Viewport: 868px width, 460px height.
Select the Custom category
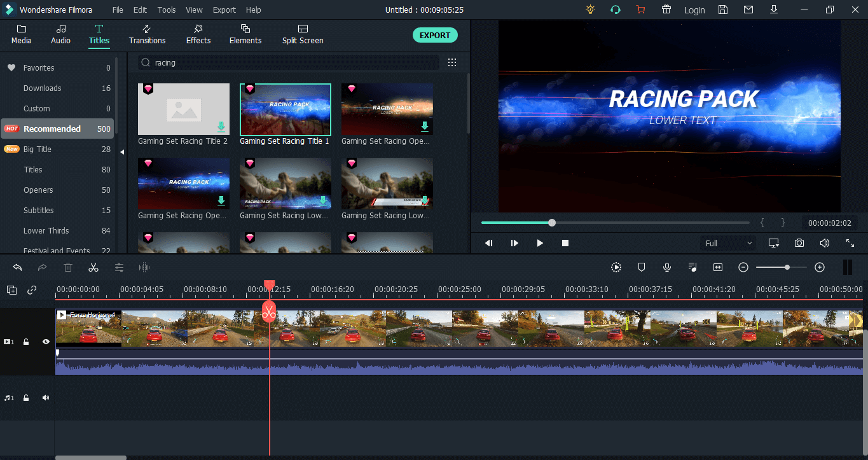tap(57, 108)
